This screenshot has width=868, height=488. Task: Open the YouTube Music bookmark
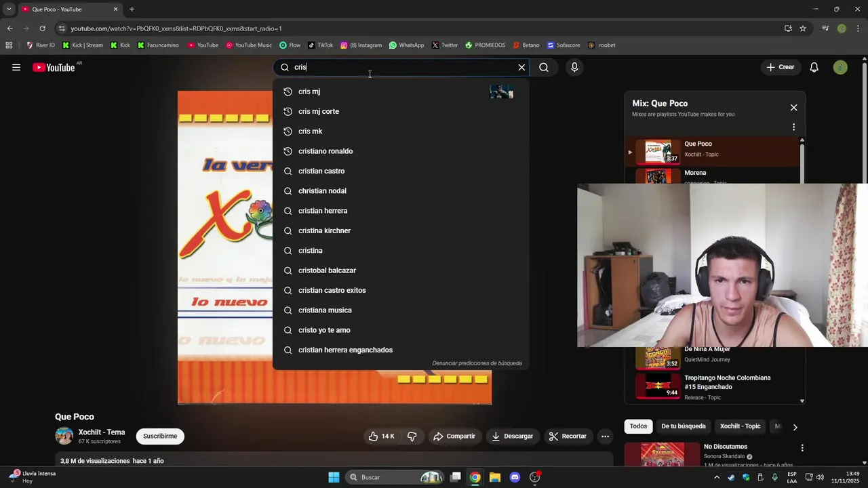pyautogui.click(x=249, y=45)
